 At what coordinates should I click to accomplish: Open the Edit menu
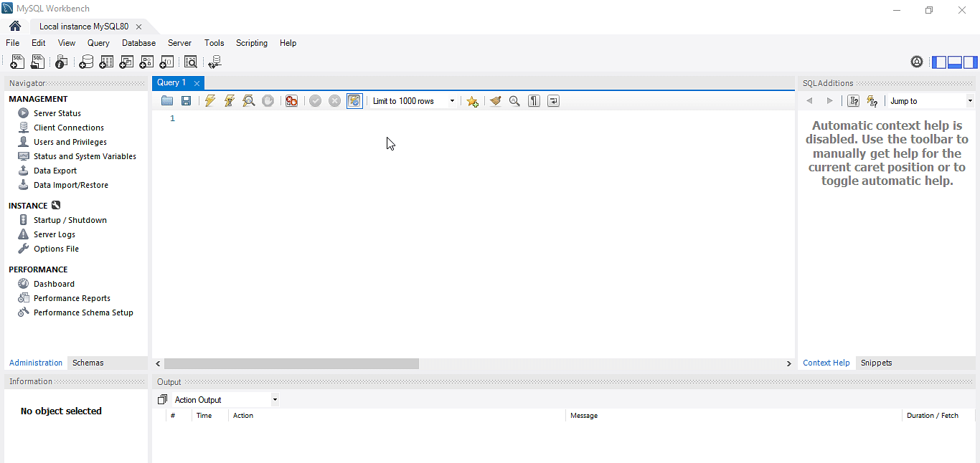click(x=39, y=43)
